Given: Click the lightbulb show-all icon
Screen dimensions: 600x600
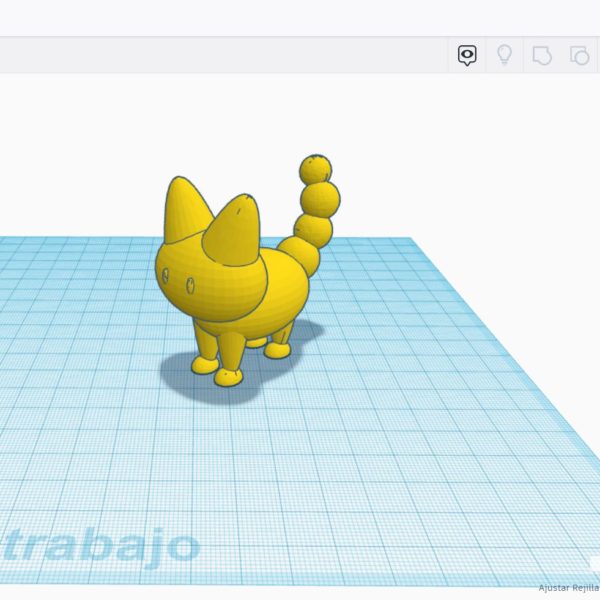Looking at the screenshot, I should click(x=504, y=55).
